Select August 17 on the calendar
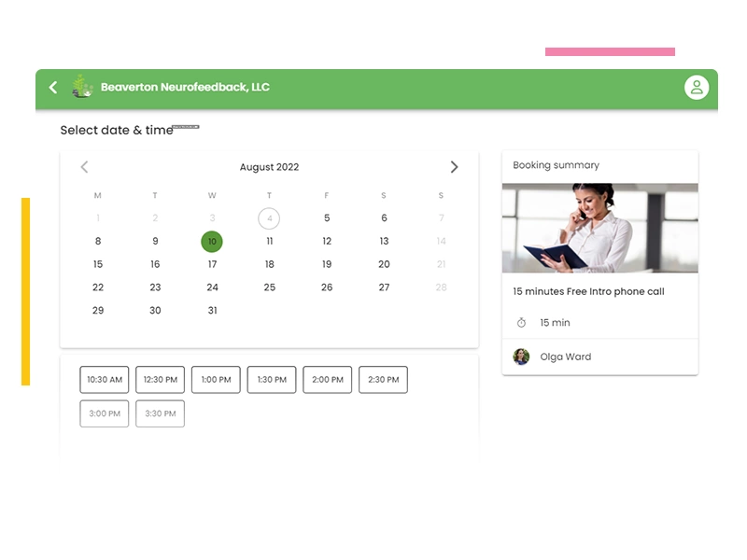 [212, 264]
